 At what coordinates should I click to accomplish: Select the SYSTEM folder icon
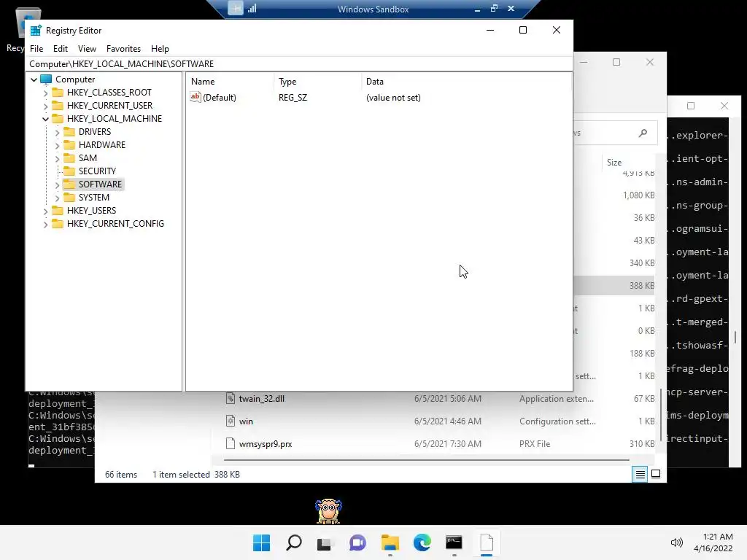coord(69,197)
